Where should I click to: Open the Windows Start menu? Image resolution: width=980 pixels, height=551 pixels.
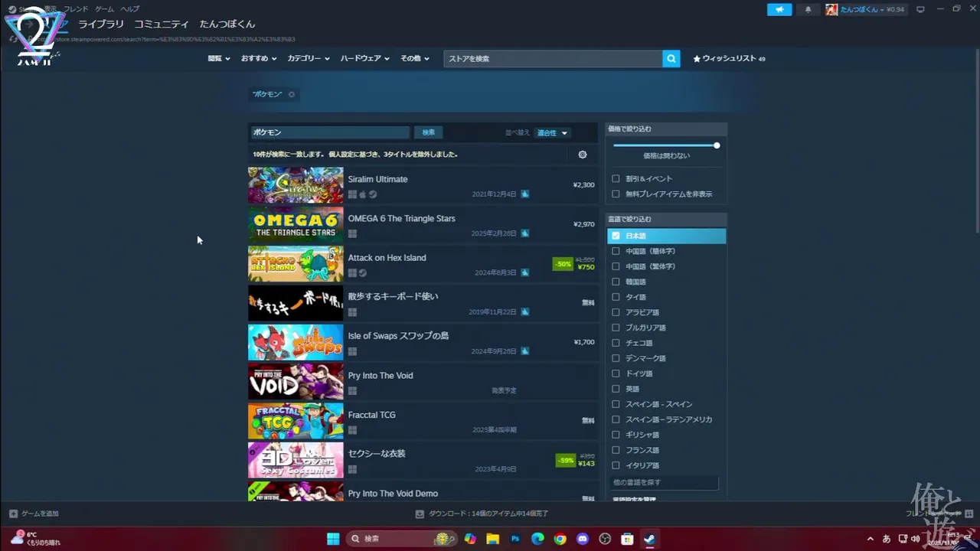(333, 539)
